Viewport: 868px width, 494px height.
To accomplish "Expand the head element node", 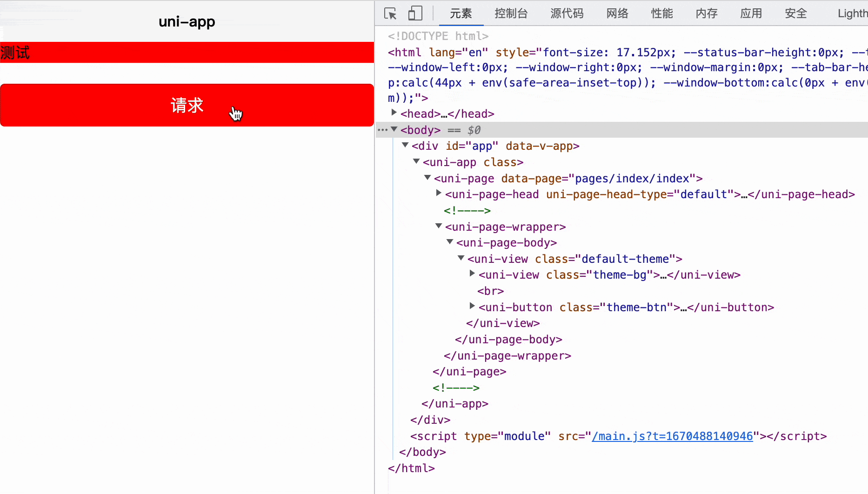I will click(394, 113).
